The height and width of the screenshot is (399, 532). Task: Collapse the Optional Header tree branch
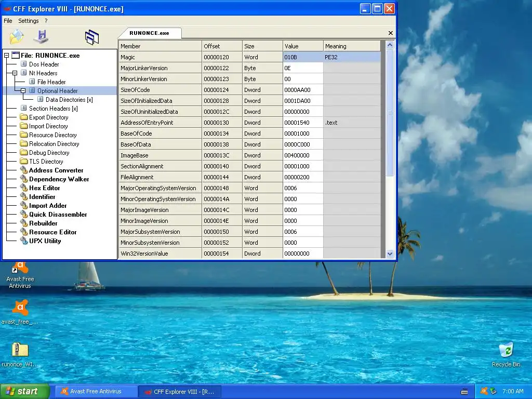[x=23, y=90]
